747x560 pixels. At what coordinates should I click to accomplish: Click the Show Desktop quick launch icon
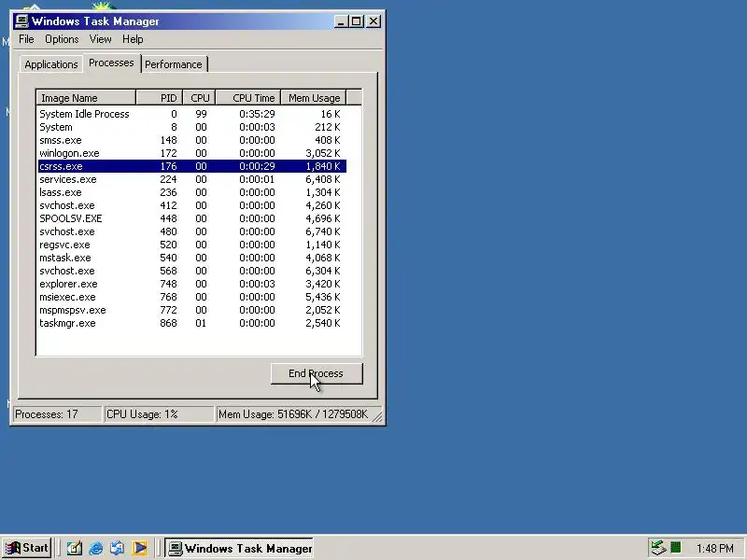pyautogui.click(x=74, y=548)
